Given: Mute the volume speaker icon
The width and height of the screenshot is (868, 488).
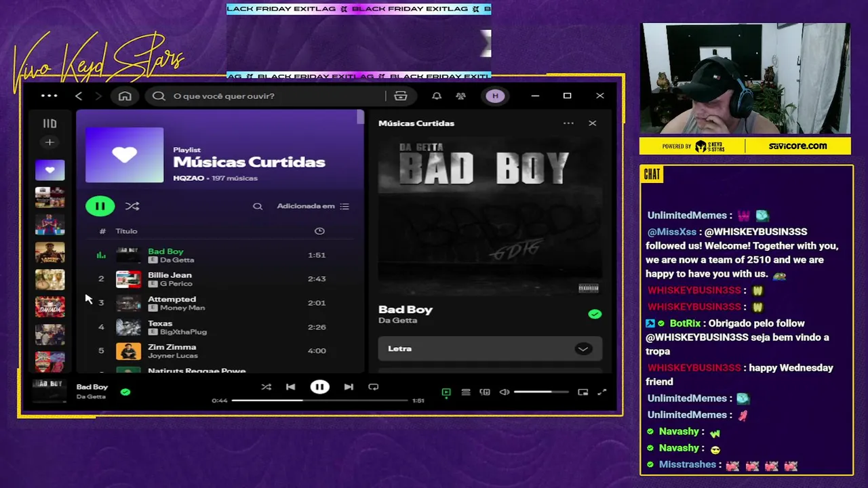Looking at the screenshot, I should coord(505,392).
